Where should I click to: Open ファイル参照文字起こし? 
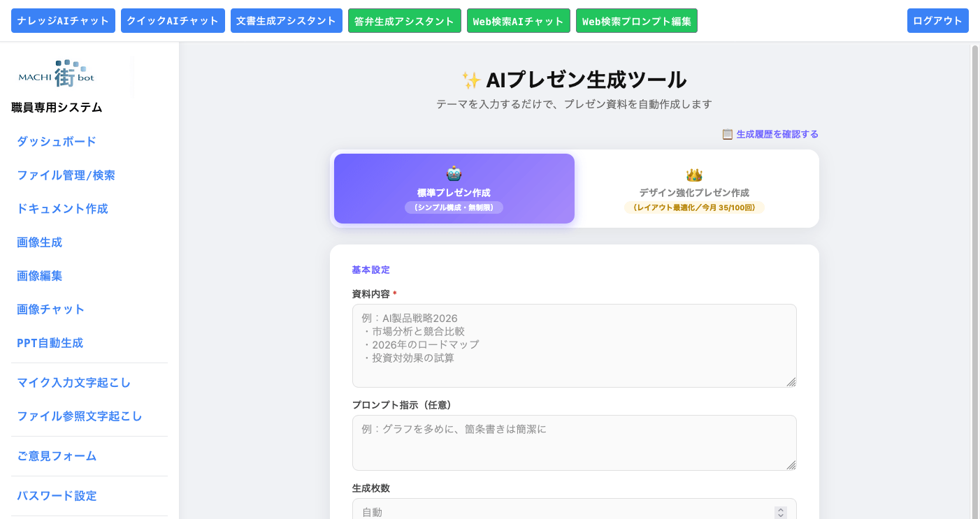pyautogui.click(x=80, y=416)
